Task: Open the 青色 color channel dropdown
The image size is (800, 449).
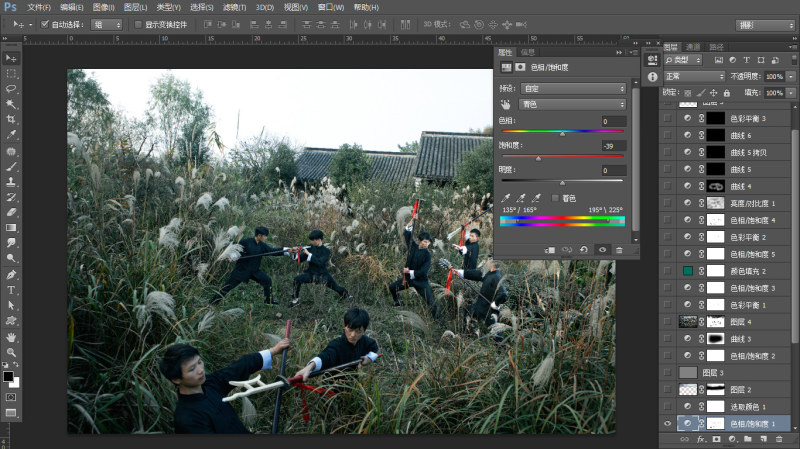Action: (x=573, y=104)
